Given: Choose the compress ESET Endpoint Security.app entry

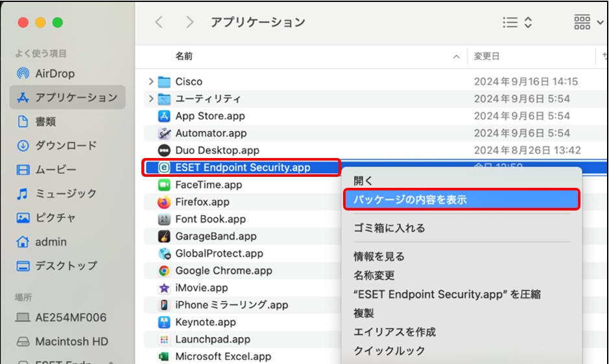Looking at the screenshot, I should click(447, 294).
